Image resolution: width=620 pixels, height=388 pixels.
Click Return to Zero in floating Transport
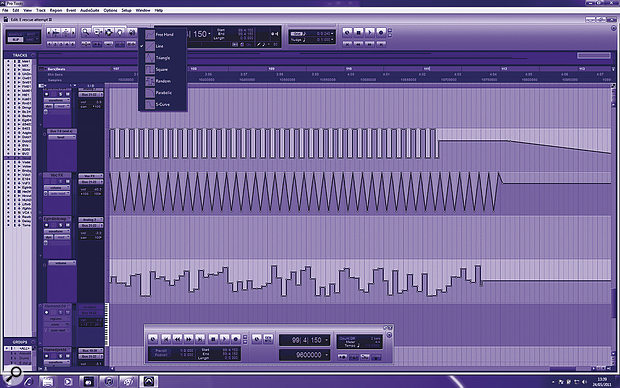pyautogui.click(x=166, y=339)
